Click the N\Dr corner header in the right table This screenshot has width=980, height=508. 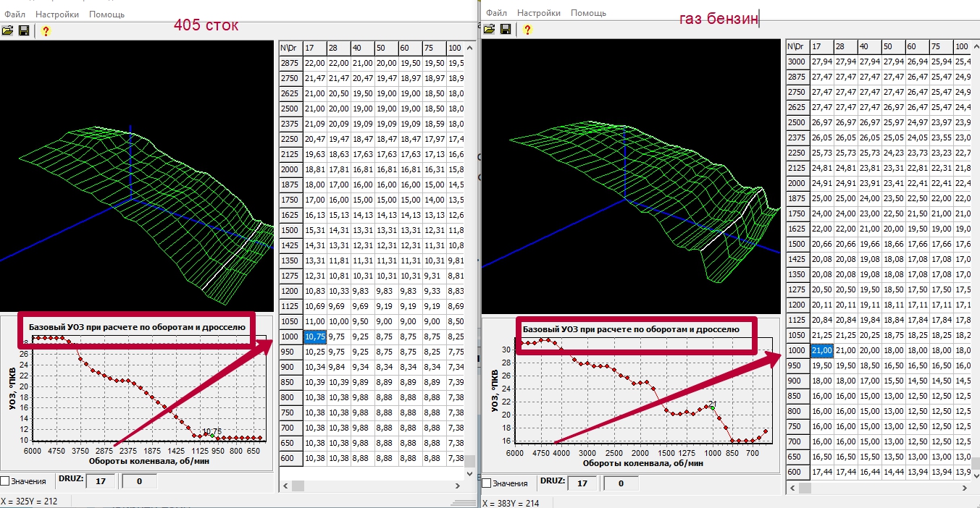[797, 46]
